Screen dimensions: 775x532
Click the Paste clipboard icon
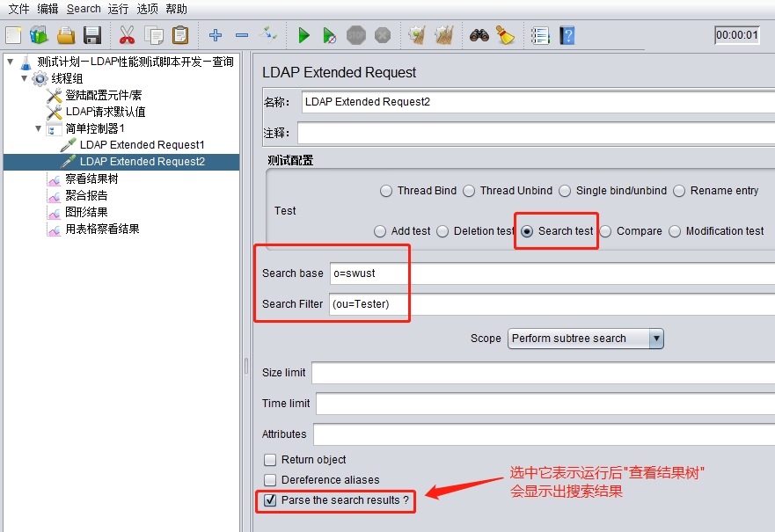[180, 35]
